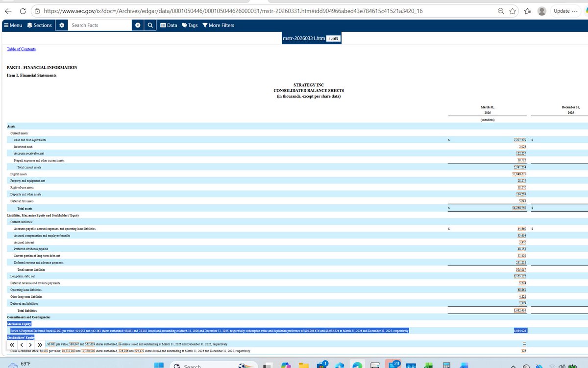Jump to first fact with double-left arrow
588x368 pixels.
(x=13, y=344)
